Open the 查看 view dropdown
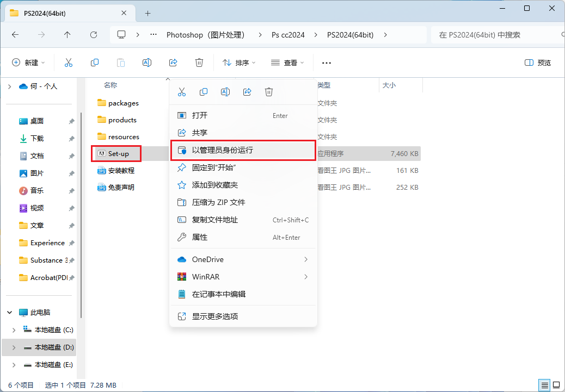The width and height of the screenshot is (565, 392). click(x=287, y=63)
